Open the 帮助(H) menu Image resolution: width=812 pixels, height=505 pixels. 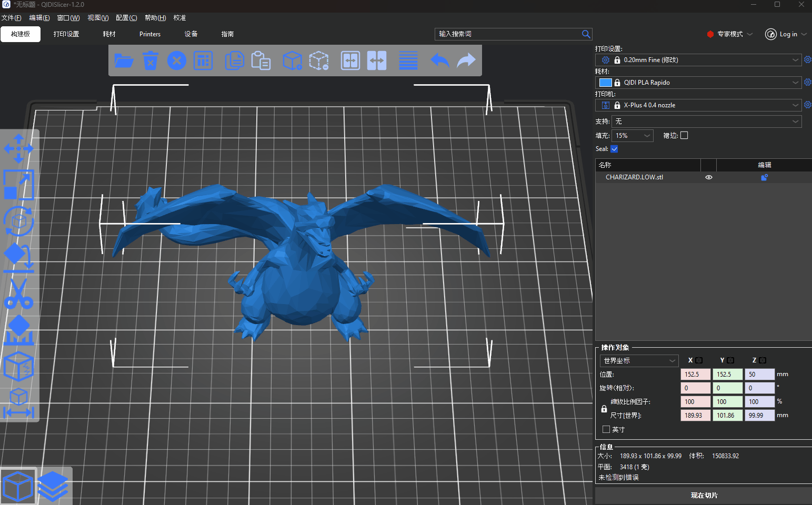pos(155,18)
